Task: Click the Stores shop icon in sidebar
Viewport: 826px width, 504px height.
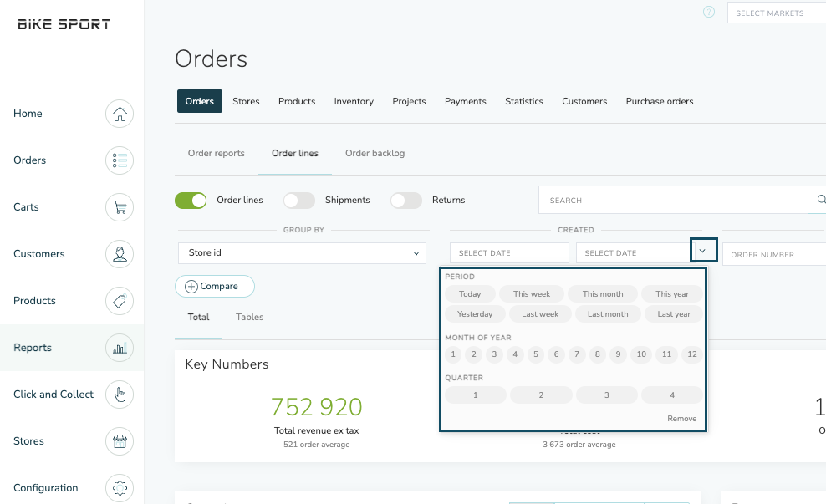Action: click(x=120, y=441)
